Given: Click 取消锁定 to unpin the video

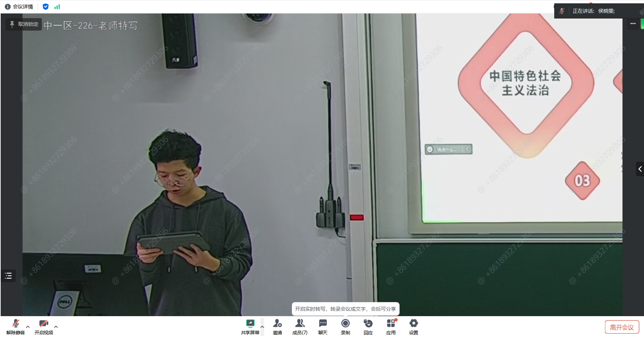Looking at the screenshot, I should pyautogui.click(x=24, y=24).
